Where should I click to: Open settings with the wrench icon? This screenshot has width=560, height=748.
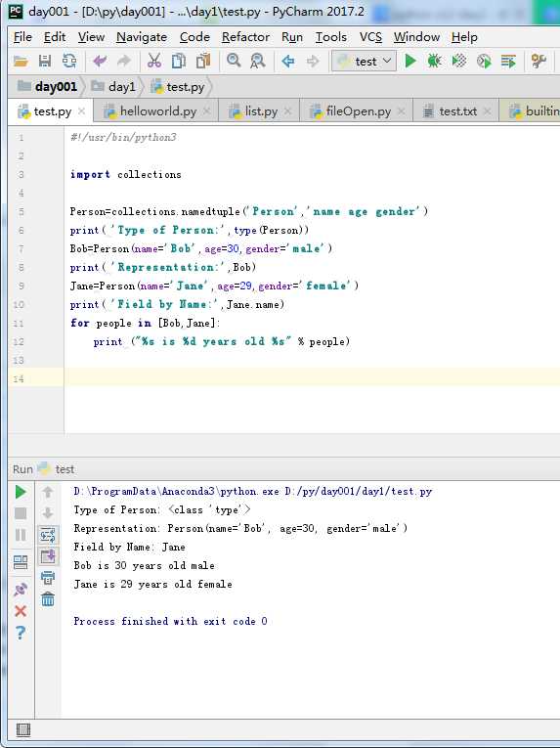point(538,61)
